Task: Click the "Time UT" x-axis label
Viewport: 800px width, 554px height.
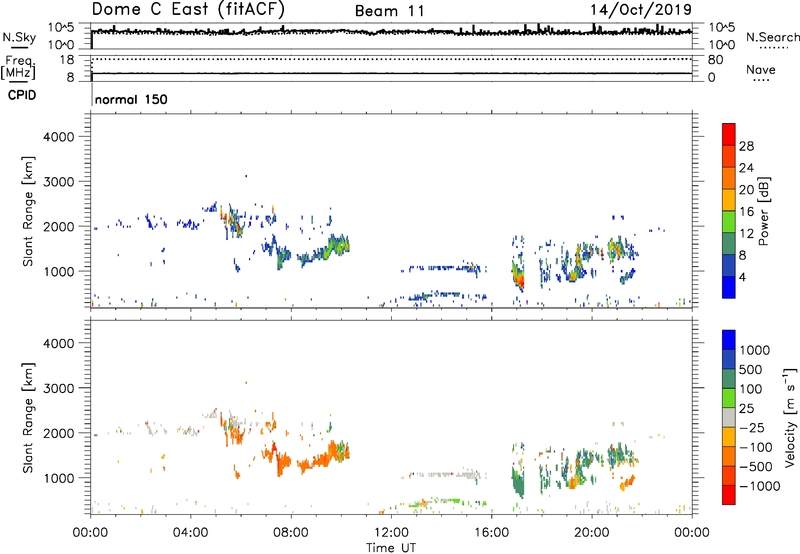Action: pyautogui.click(x=391, y=547)
